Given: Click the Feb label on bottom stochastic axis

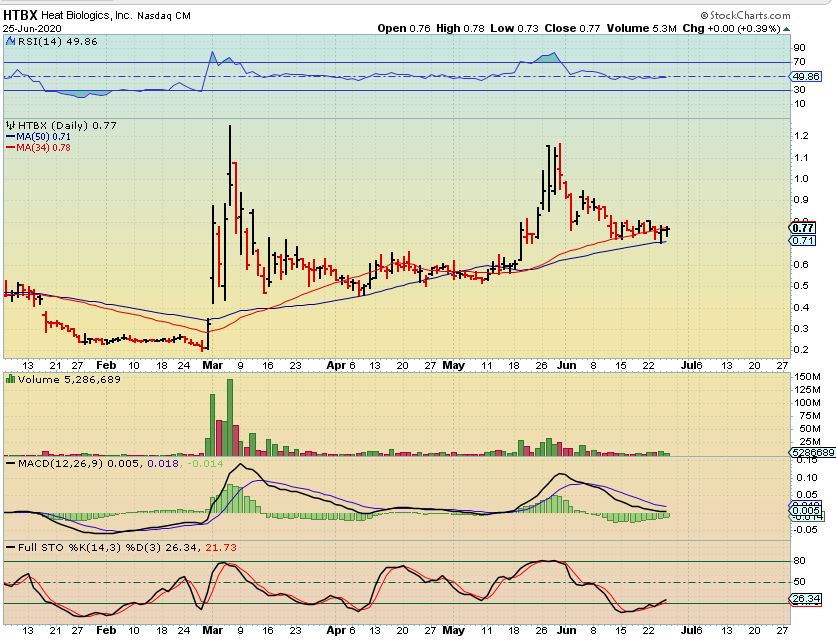Looking at the screenshot, I should pyautogui.click(x=106, y=630).
